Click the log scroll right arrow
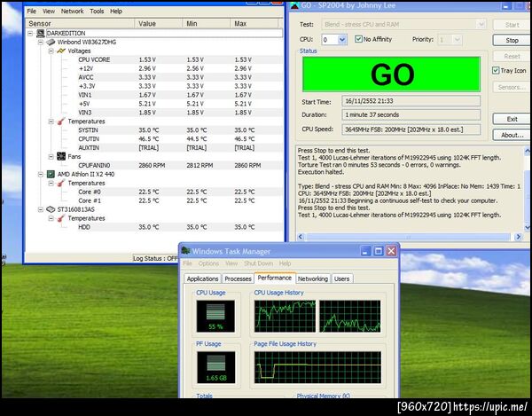The width and height of the screenshot is (532, 416). click(518, 237)
